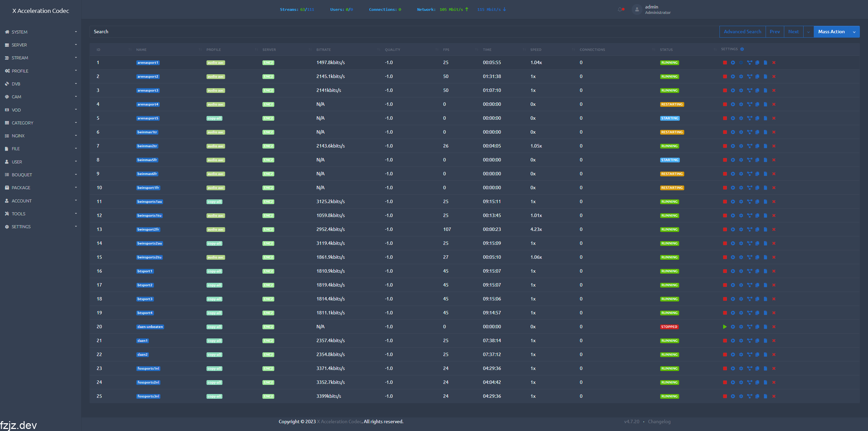
Task: Expand the FILE sidebar menu caret
Action: [76, 148]
